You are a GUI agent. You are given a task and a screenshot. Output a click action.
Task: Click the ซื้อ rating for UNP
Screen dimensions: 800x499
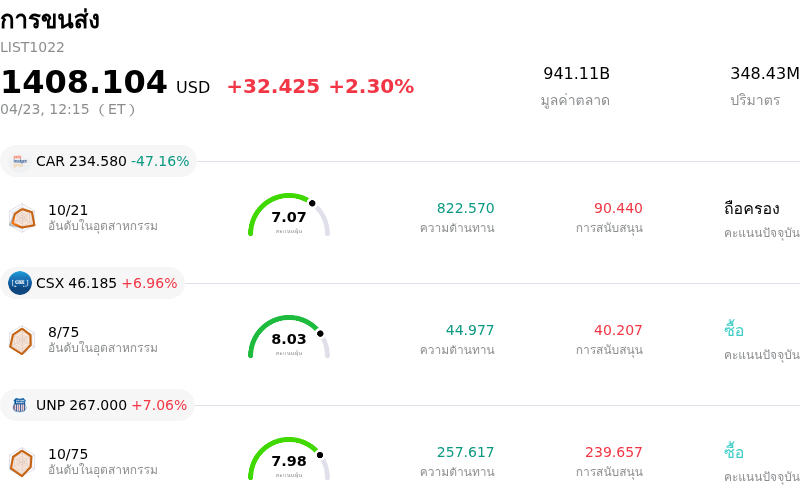coord(734,453)
